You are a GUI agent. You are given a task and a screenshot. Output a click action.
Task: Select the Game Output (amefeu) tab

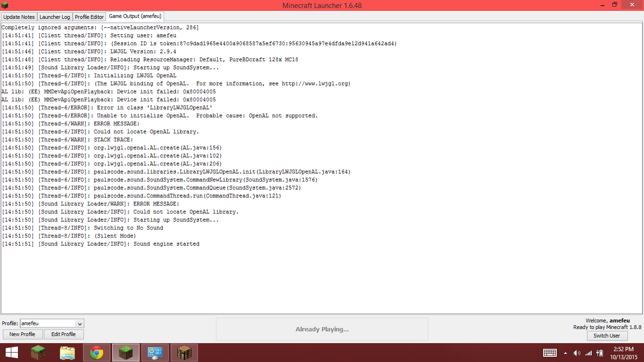click(135, 16)
